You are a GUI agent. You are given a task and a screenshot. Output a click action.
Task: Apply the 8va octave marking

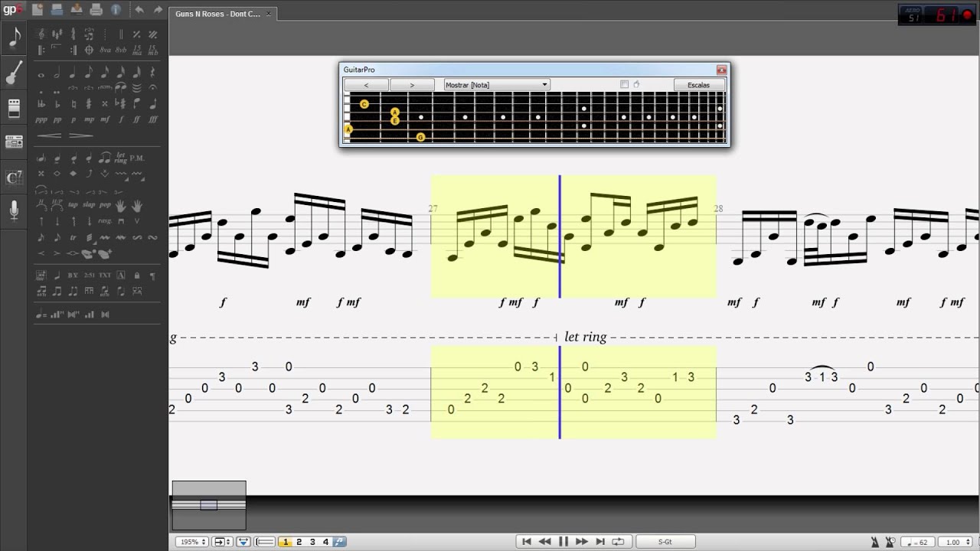click(105, 50)
